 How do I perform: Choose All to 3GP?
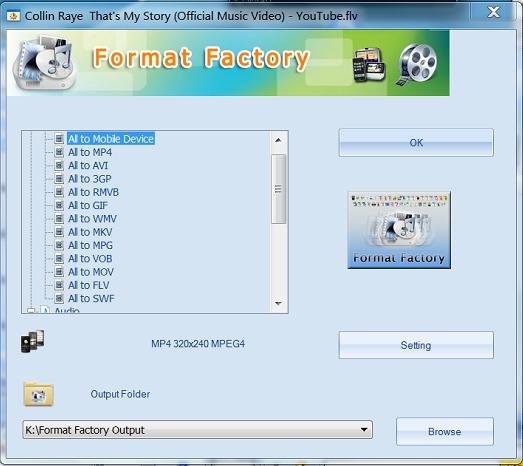point(90,179)
